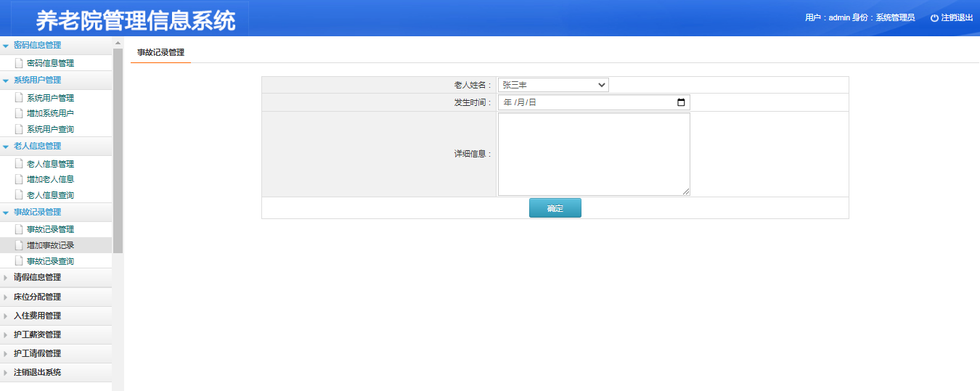The image size is (980, 391).
Task: Go to 老人信息查询 in sidebar
Action: coord(50,195)
